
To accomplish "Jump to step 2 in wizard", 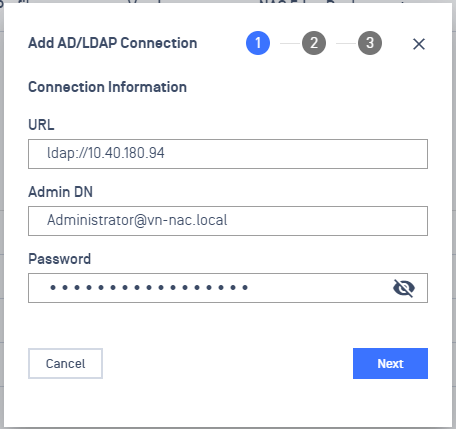I will pos(314,43).
